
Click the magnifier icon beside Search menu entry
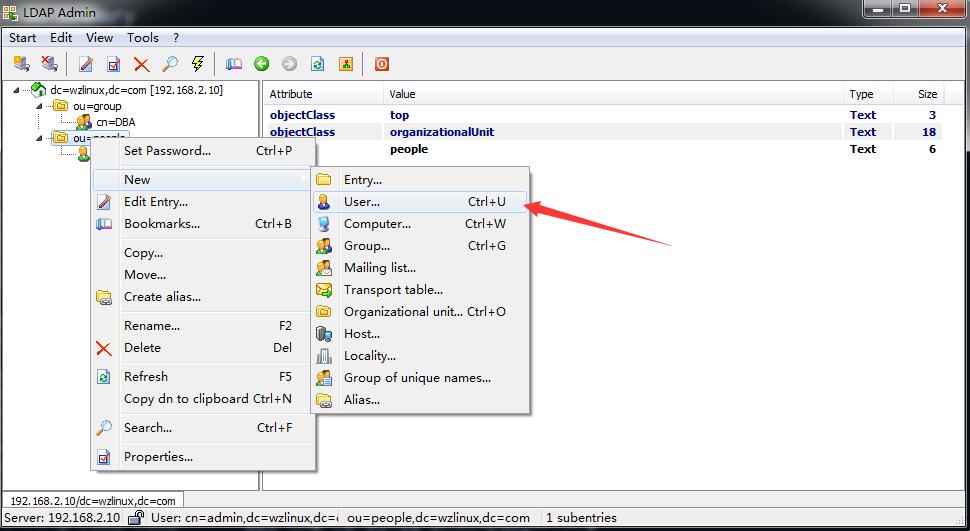point(104,428)
